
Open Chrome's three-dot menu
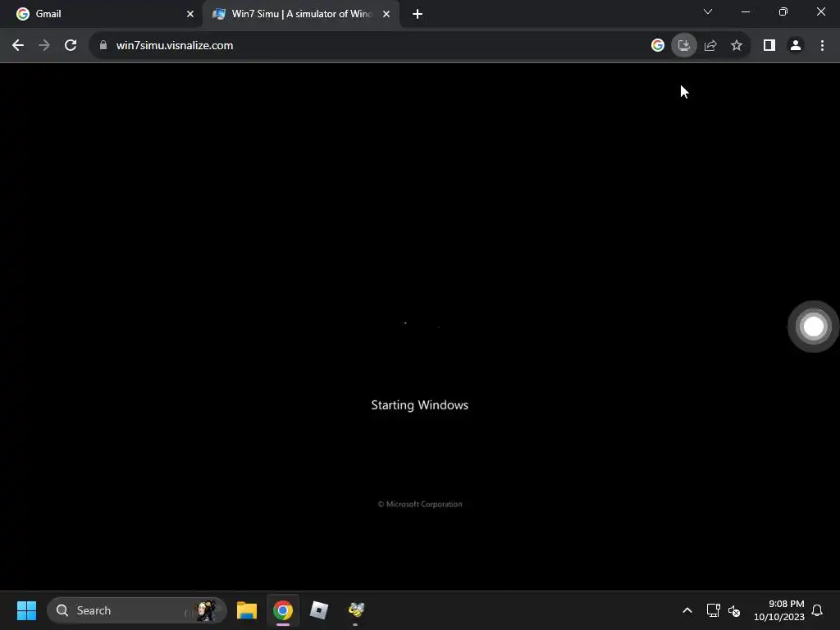point(822,46)
